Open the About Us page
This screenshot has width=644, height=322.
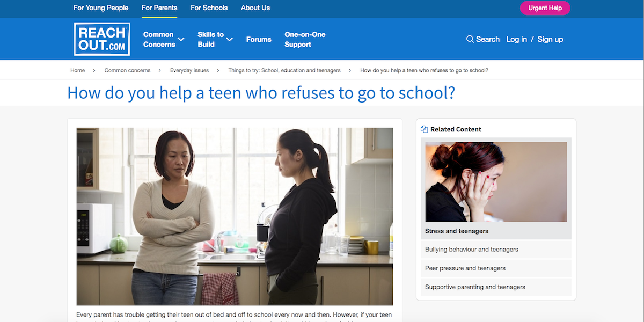click(x=255, y=8)
